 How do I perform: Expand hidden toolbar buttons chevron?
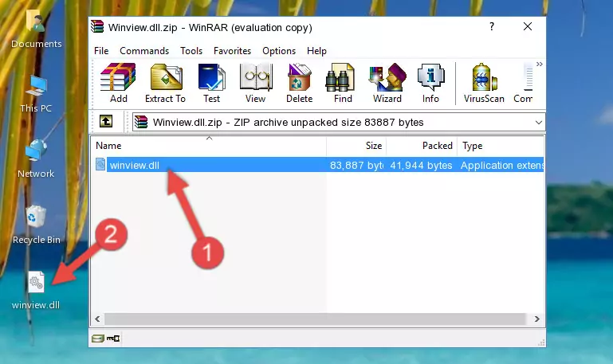(x=540, y=64)
